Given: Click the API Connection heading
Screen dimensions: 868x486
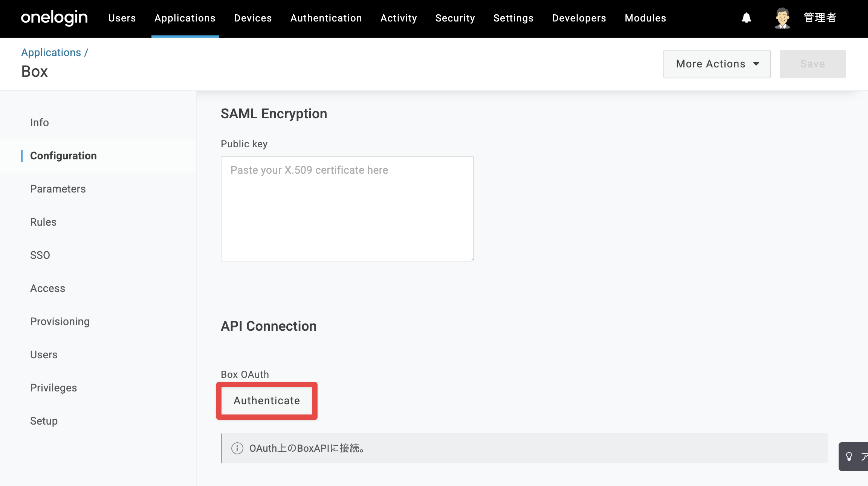Looking at the screenshot, I should pos(269,326).
